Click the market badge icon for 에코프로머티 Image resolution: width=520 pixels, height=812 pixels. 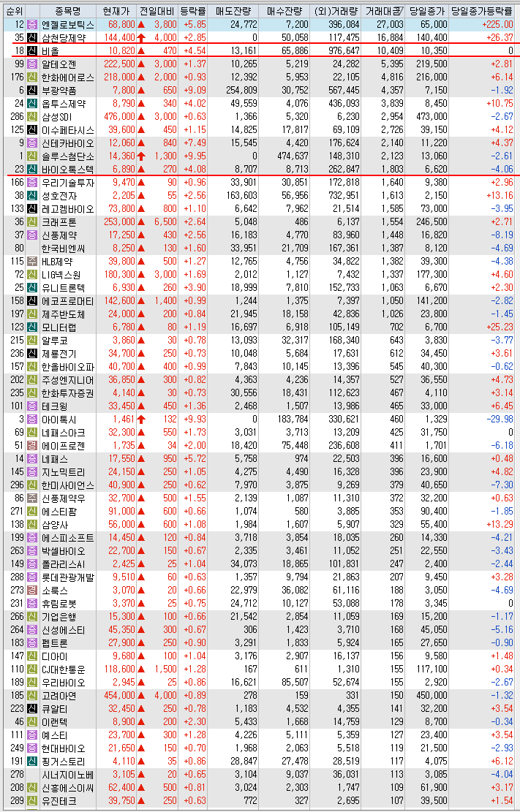(32, 301)
